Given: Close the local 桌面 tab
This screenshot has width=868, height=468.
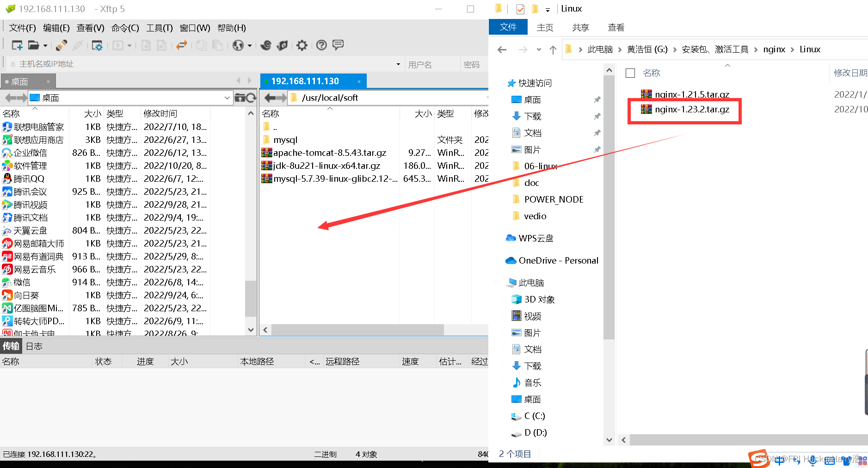Looking at the screenshot, I should (48, 82).
